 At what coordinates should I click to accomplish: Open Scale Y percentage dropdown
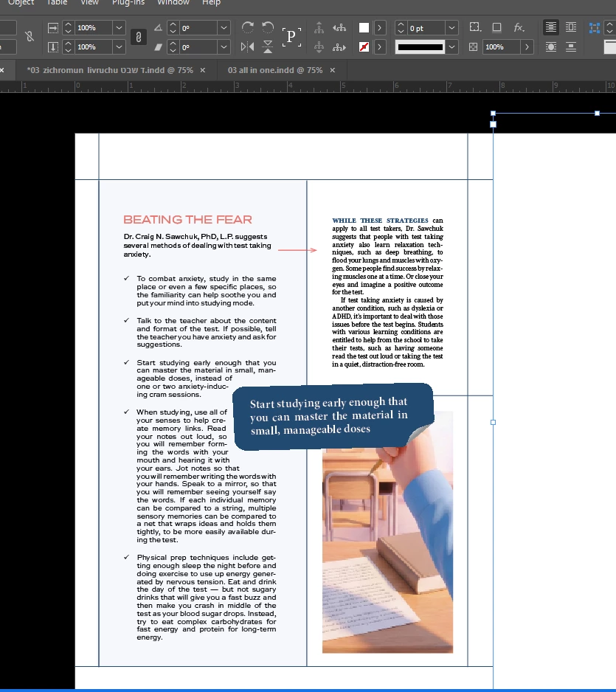(x=119, y=46)
